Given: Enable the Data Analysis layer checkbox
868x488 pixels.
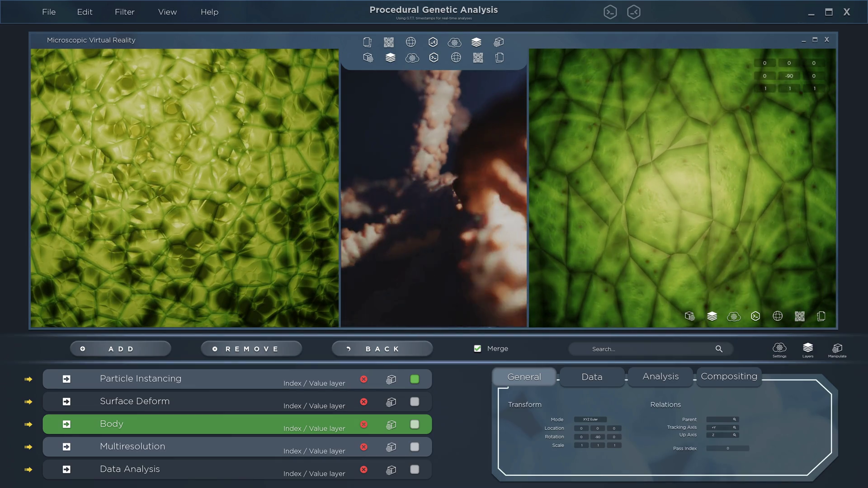Looking at the screenshot, I should [414, 469].
